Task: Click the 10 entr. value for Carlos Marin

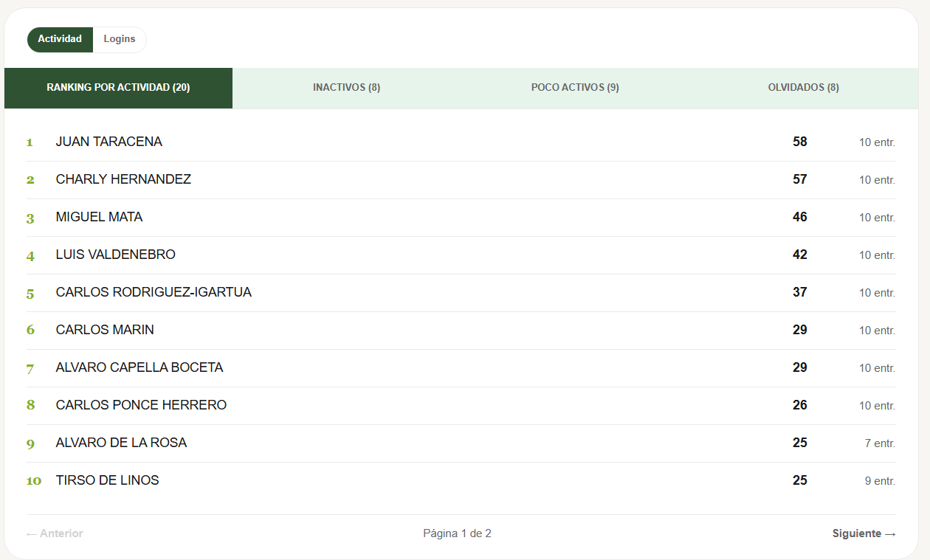Action: tap(877, 331)
